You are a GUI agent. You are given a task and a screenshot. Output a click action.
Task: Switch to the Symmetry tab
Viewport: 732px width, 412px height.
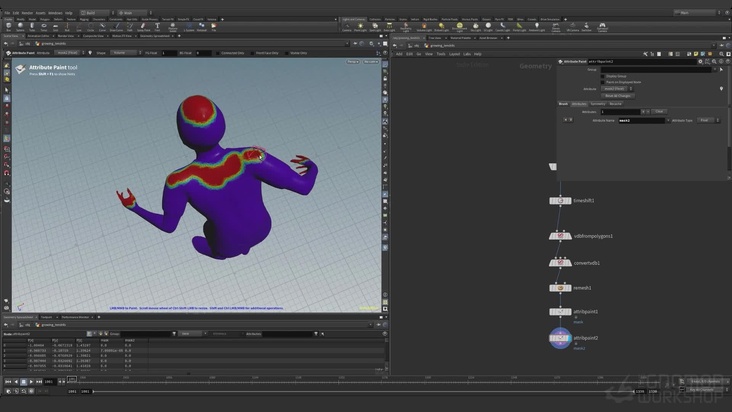(x=598, y=103)
